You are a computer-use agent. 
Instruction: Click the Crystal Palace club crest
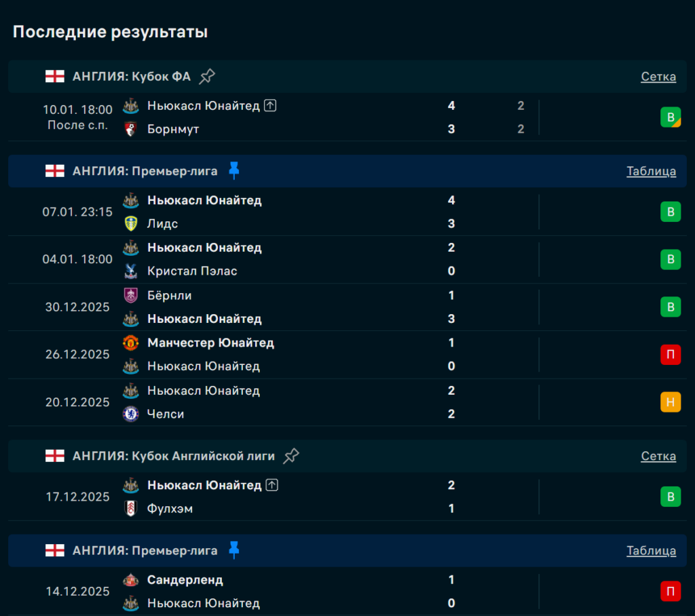click(131, 271)
